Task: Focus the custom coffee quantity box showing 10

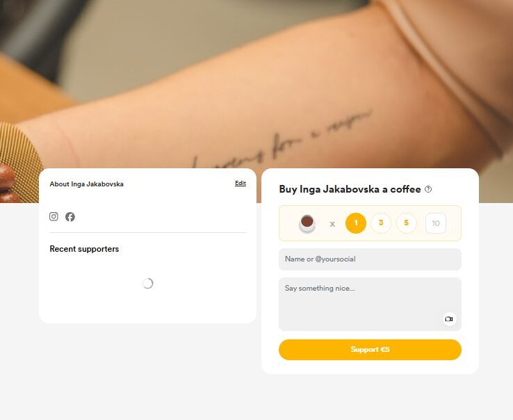Action: (x=435, y=223)
